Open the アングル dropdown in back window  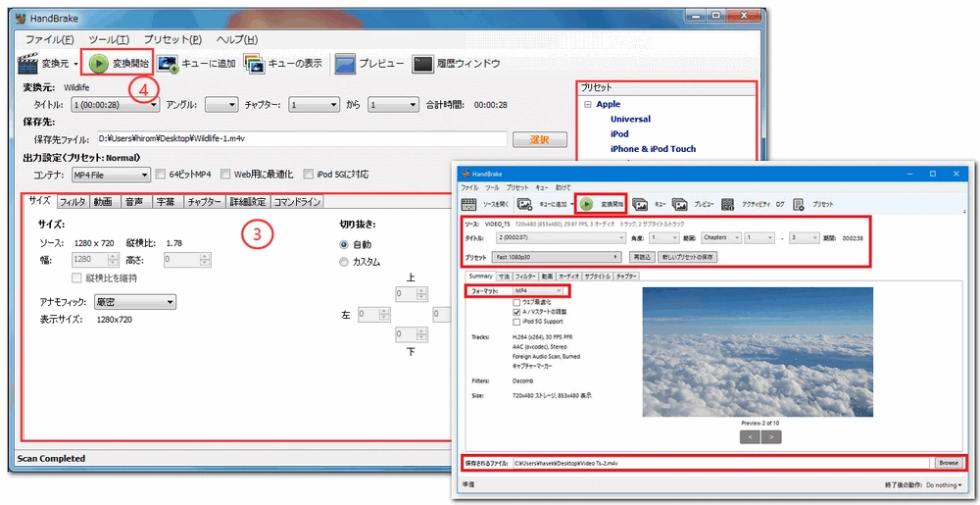click(221, 105)
